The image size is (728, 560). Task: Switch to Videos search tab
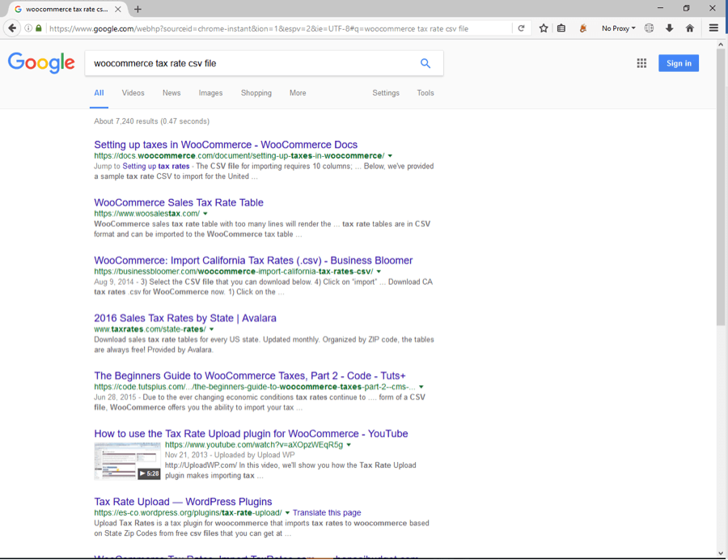pos(133,93)
